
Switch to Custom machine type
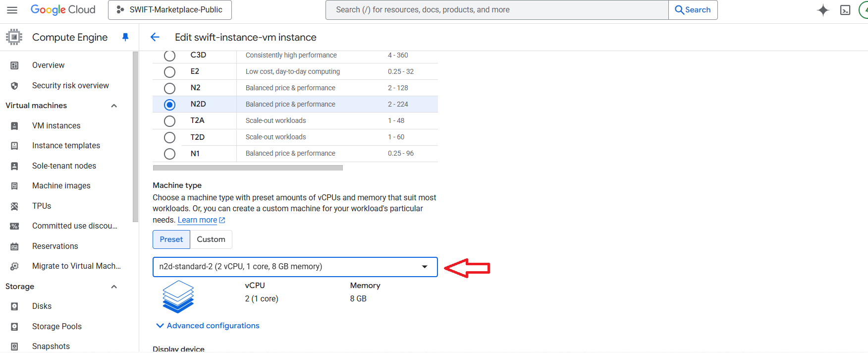[211, 239]
